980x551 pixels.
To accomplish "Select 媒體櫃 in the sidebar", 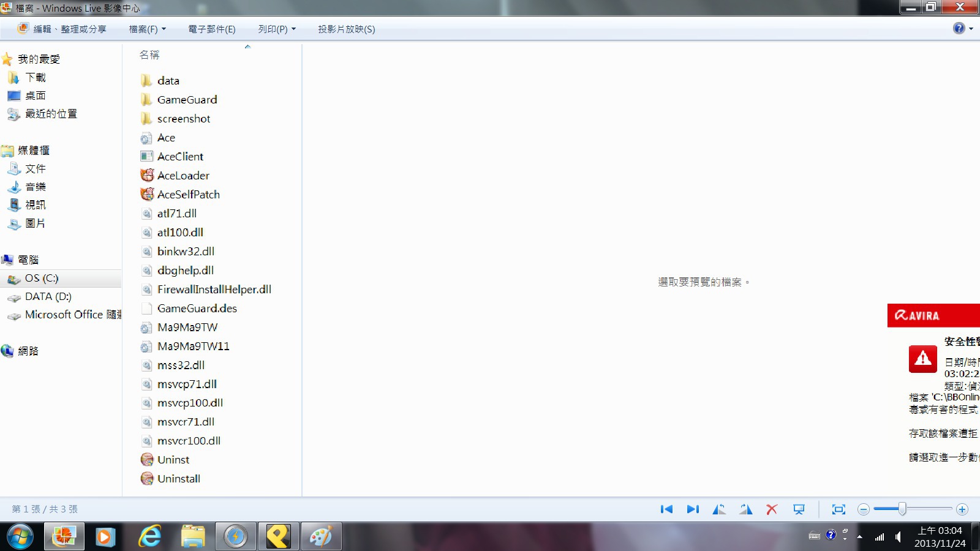I will [33, 151].
